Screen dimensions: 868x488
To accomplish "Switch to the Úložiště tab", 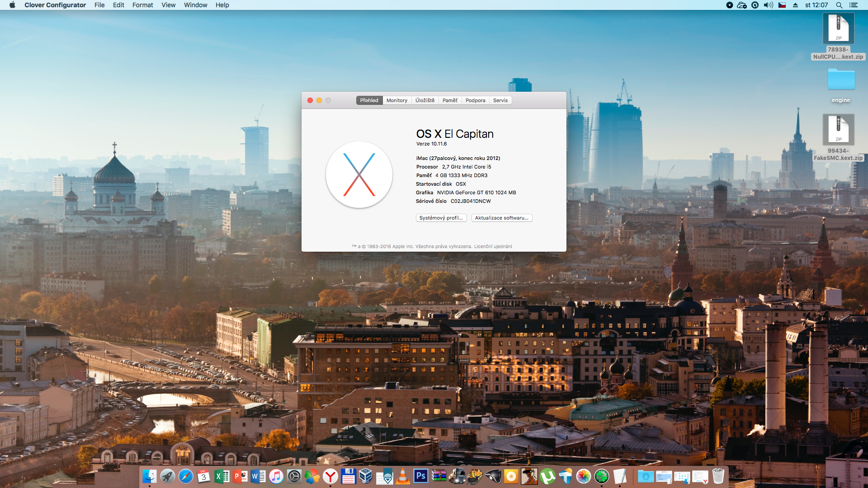I will coord(425,100).
